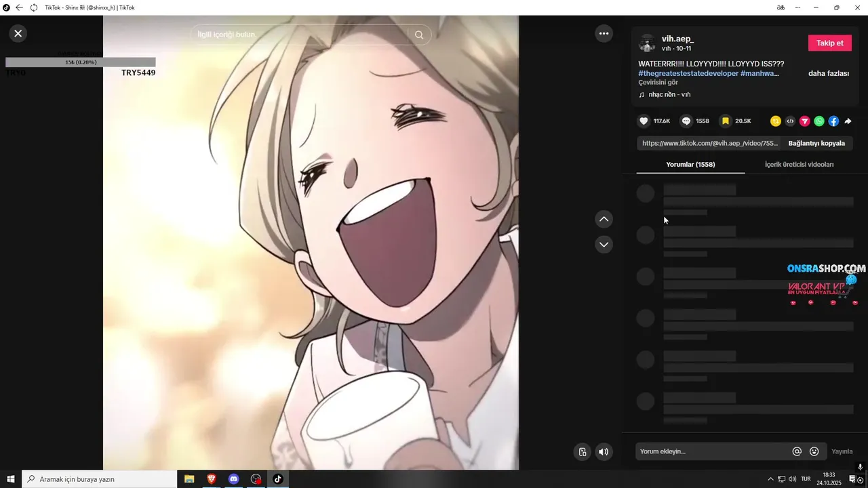
Task: Open Windows notification center
Action: [x=852, y=479]
